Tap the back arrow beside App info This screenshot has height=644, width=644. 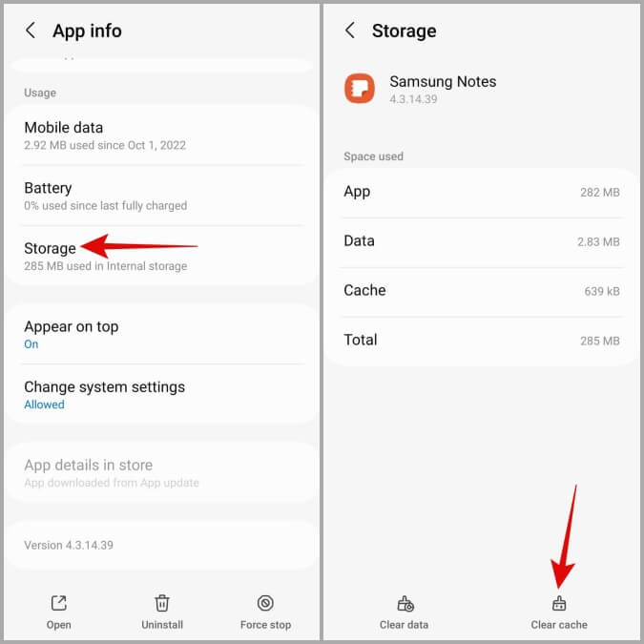tap(31, 31)
